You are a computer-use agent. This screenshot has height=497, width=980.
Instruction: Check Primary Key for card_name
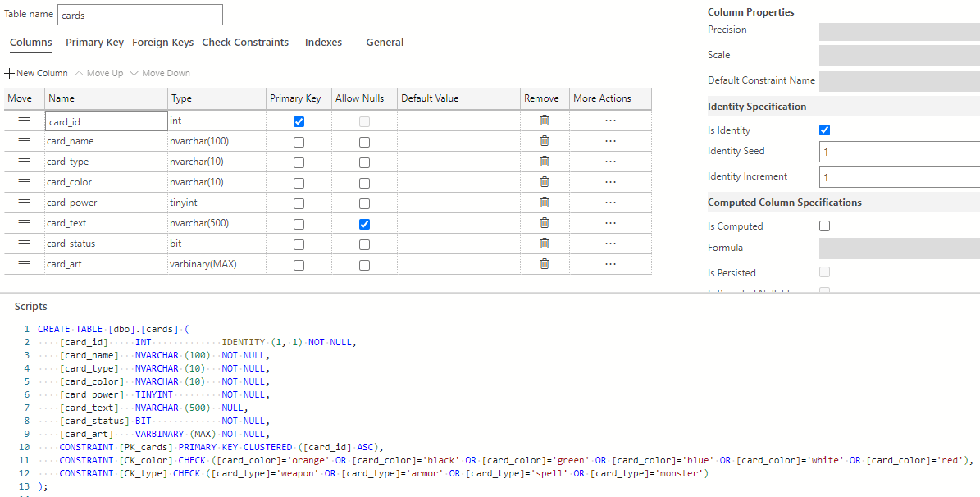[x=299, y=143]
